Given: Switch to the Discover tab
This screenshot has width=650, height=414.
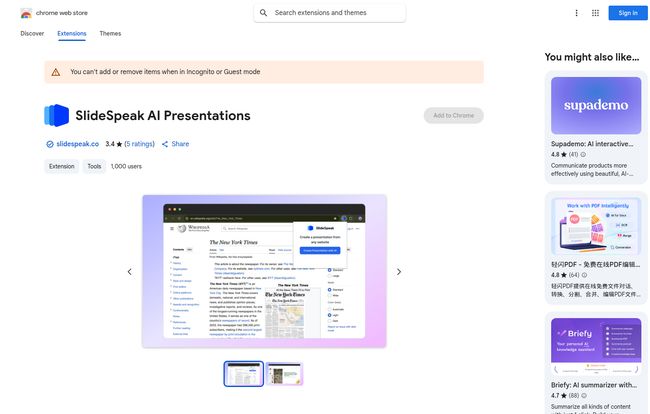Looking at the screenshot, I should point(32,33).
